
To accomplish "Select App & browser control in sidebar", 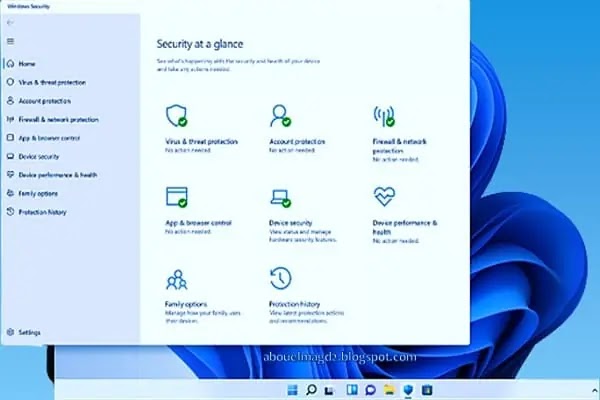I will (44, 138).
